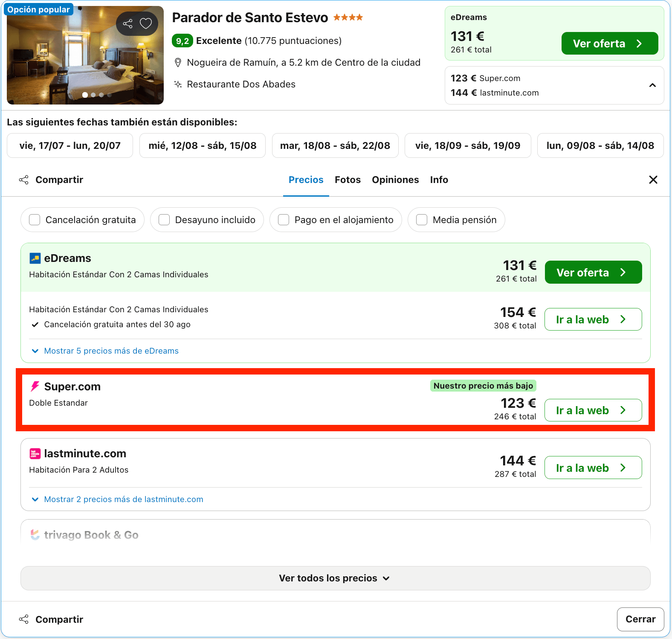Click the upper Compartir link
This screenshot has height=639, width=672.
[59, 180]
